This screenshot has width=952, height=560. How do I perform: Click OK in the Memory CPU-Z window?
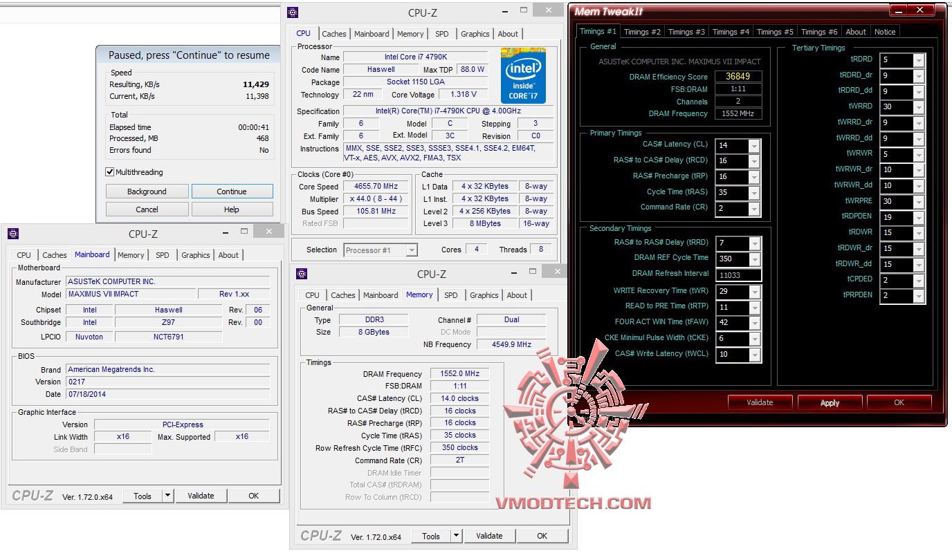(x=542, y=536)
